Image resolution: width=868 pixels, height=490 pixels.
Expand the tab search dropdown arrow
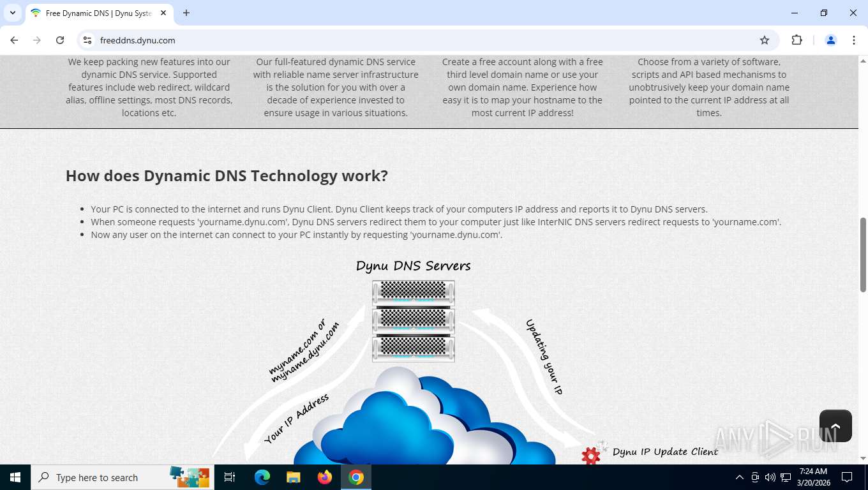(13, 13)
